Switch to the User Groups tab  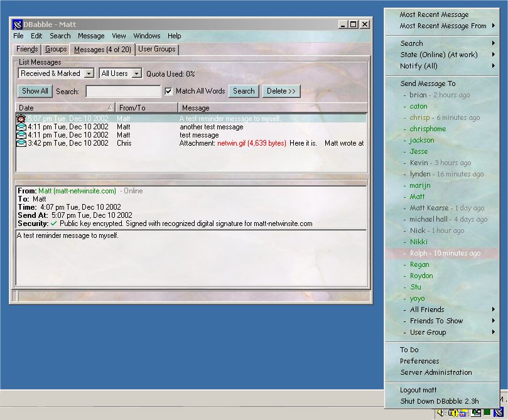pyautogui.click(x=157, y=49)
